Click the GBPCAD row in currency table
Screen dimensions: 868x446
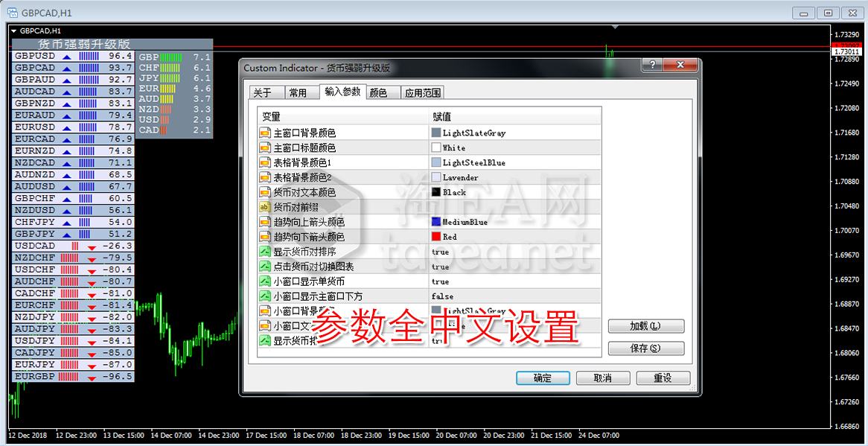click(x=72, y=68)
